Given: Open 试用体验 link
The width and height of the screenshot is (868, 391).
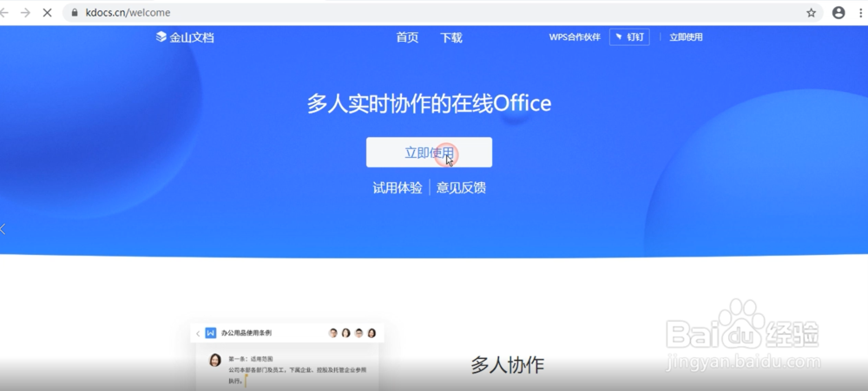Looking at the screenshot, I should [x=398, y=187].
